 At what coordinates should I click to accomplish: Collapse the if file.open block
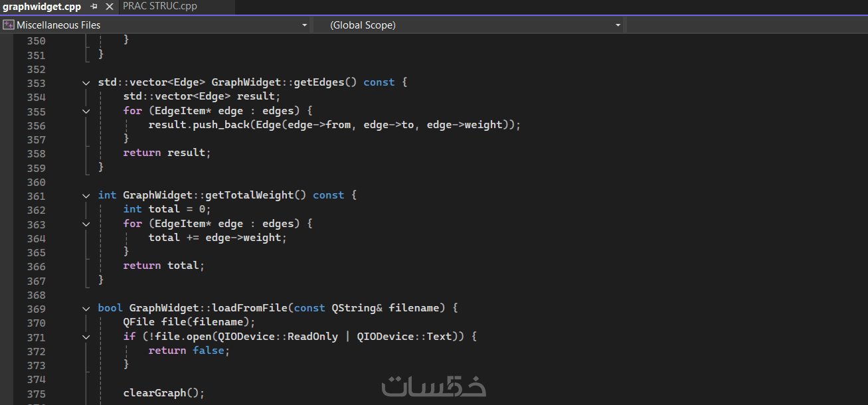tap(86, 337)
